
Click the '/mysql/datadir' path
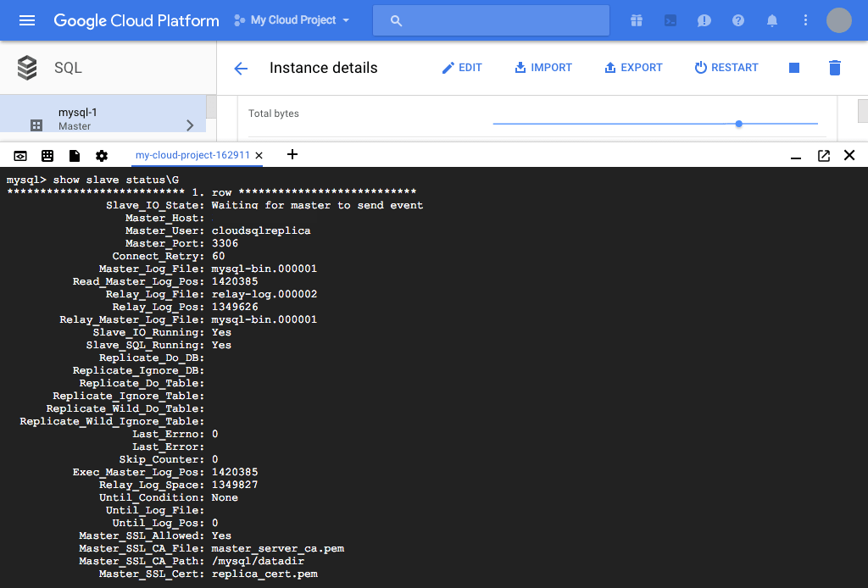point(258,562)
